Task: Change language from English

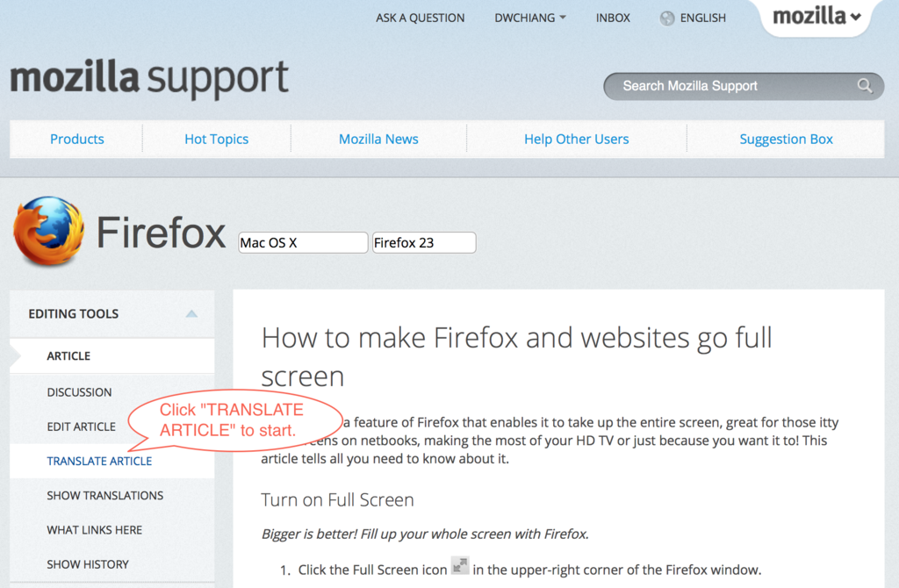Action: tap(702, 18)
